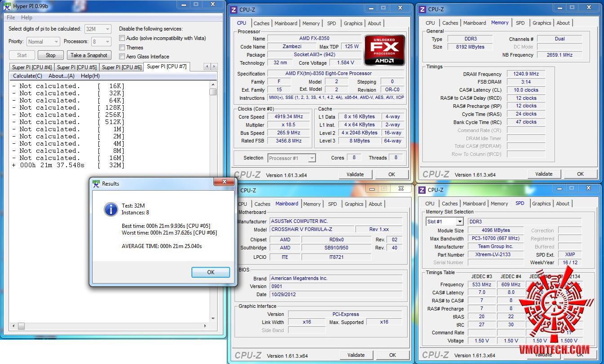The width and height of the screenshot is (604, 364).
Task: Open the About...(A) menu
Action: point(62,76)
